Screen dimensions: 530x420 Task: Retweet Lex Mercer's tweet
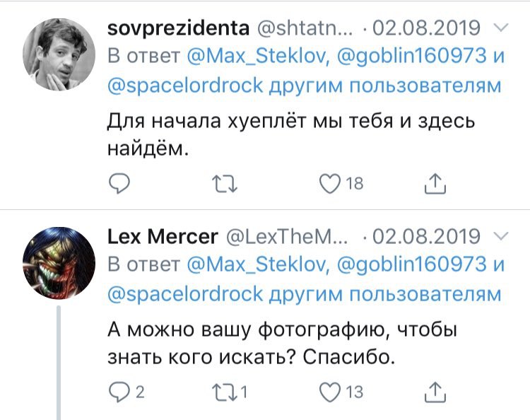tap(225, 391)
